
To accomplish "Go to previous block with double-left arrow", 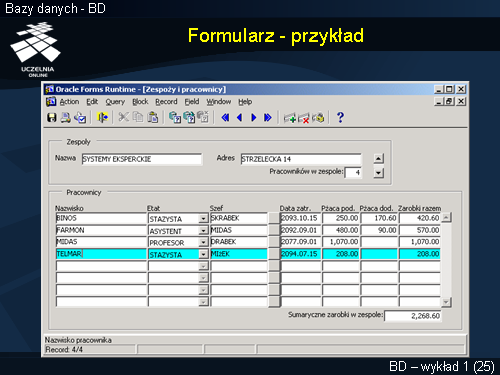I will point(225,117).
